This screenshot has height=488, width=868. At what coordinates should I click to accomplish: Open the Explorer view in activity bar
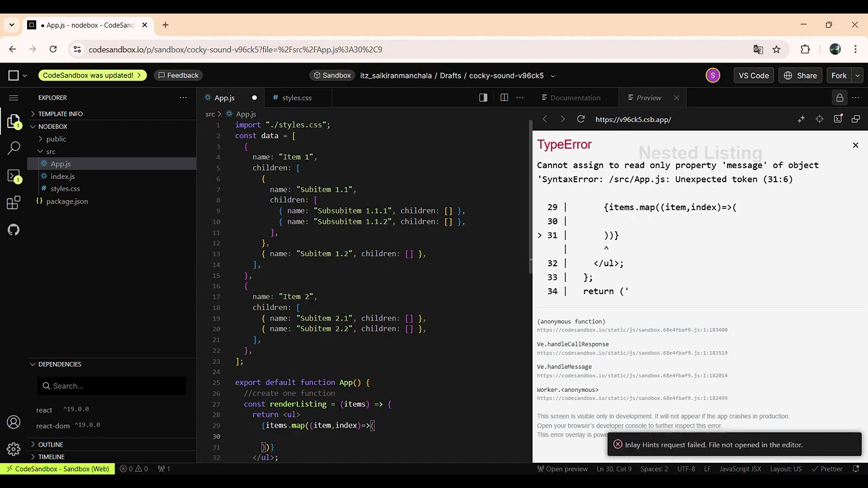14,121
